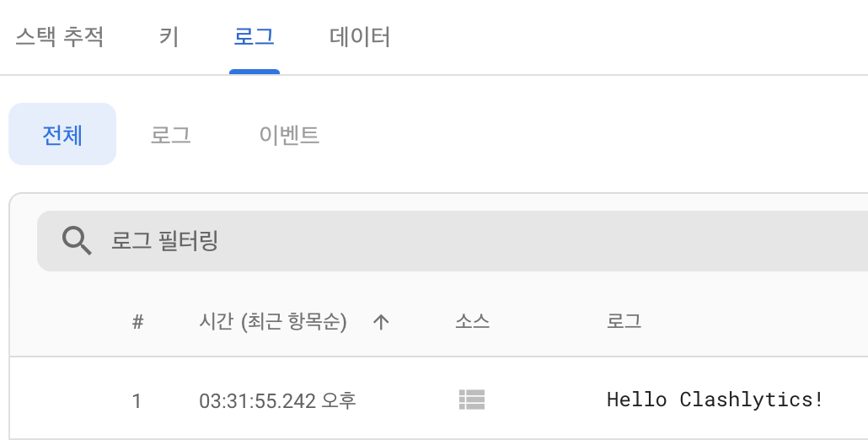Select the 이벤트 filter chip
The image size is (868, 440).
(x=289, y=135)
